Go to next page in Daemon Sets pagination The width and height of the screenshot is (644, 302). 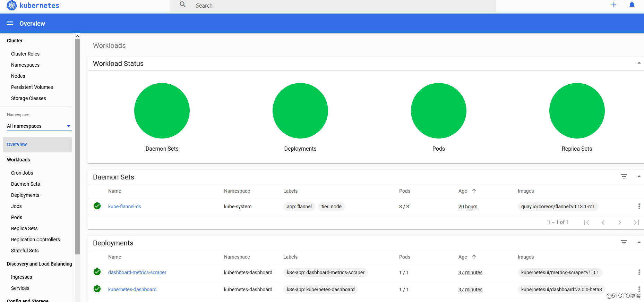(620, 223)
